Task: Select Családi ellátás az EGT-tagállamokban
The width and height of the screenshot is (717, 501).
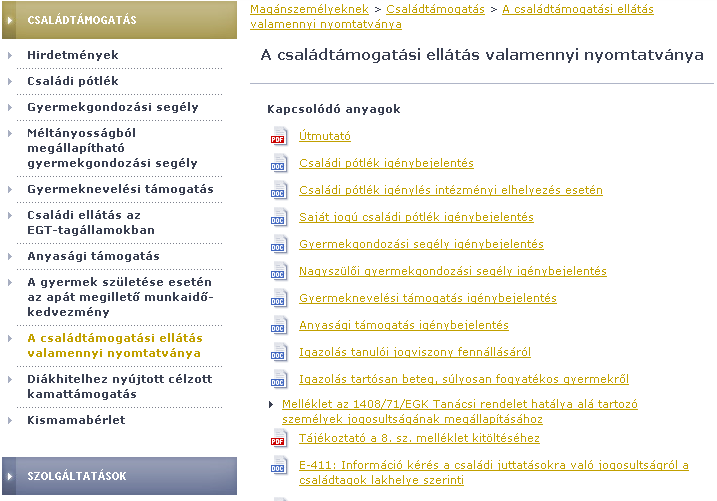Action: click(x=91, y=223)
